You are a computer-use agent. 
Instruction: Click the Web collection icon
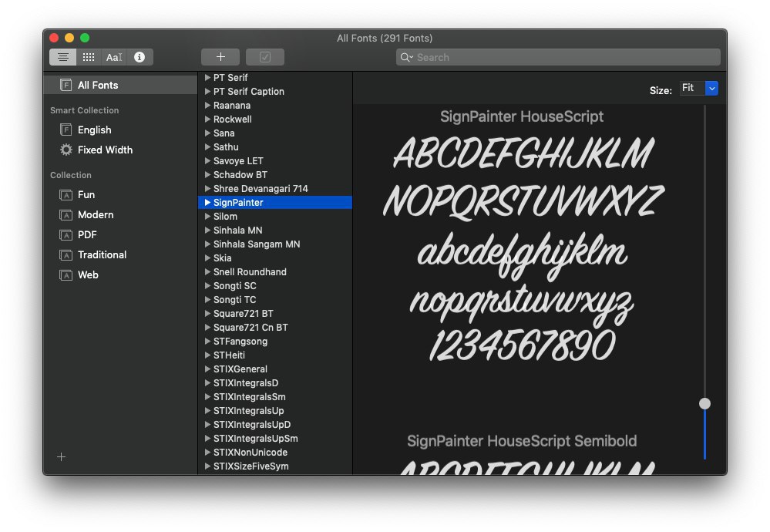pyautogui.click(x=66, y=275)
